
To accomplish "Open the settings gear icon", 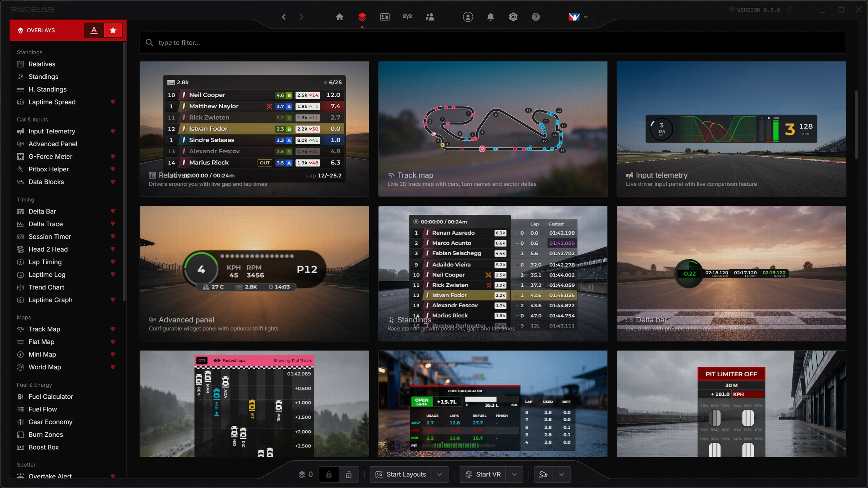I will (513, 17).
